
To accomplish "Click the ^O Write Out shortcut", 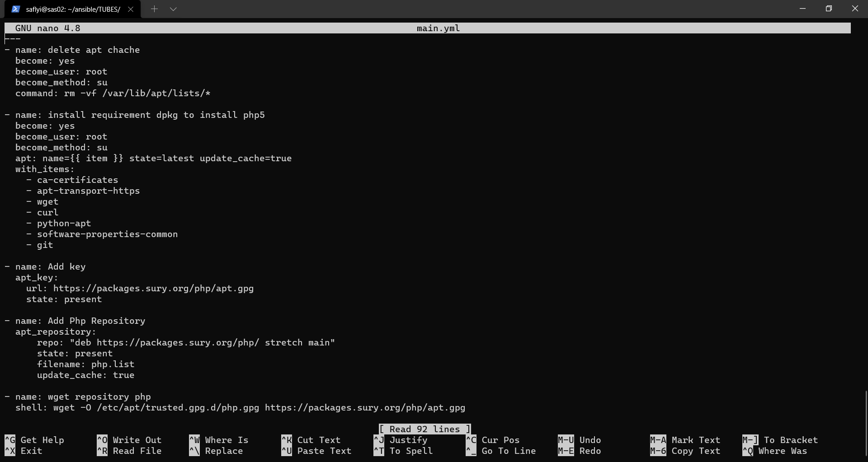I will coord(129,440).
